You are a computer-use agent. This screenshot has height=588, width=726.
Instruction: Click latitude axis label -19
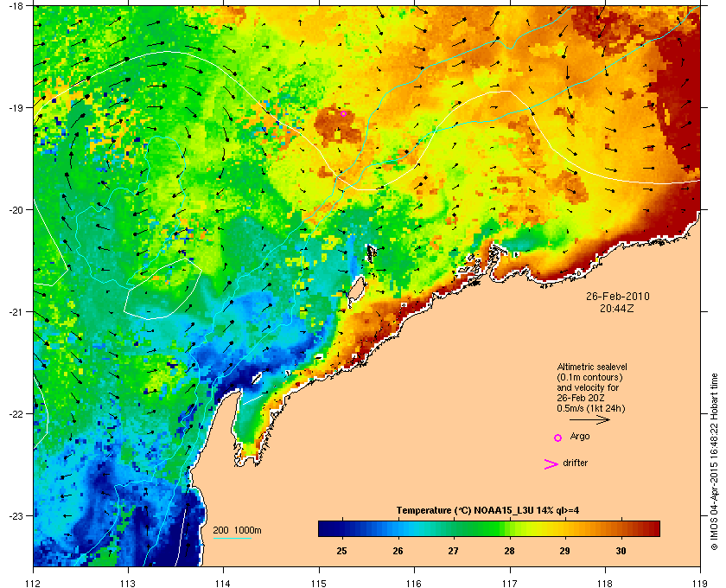coord(16,108)
